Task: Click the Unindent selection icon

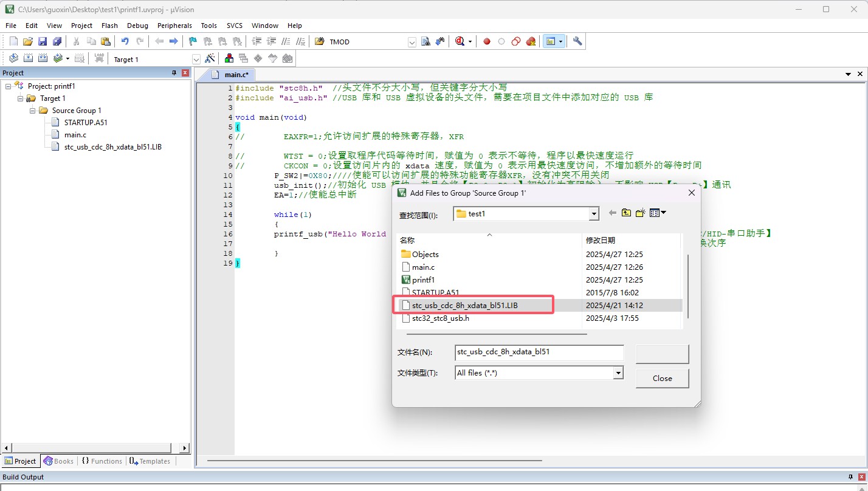Action: coord(271,41)
